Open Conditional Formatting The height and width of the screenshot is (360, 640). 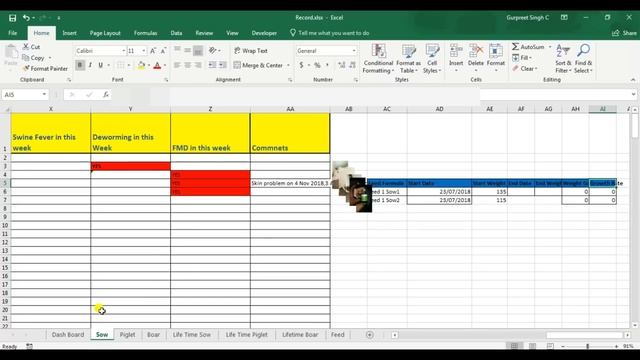(x=378, y=59)
